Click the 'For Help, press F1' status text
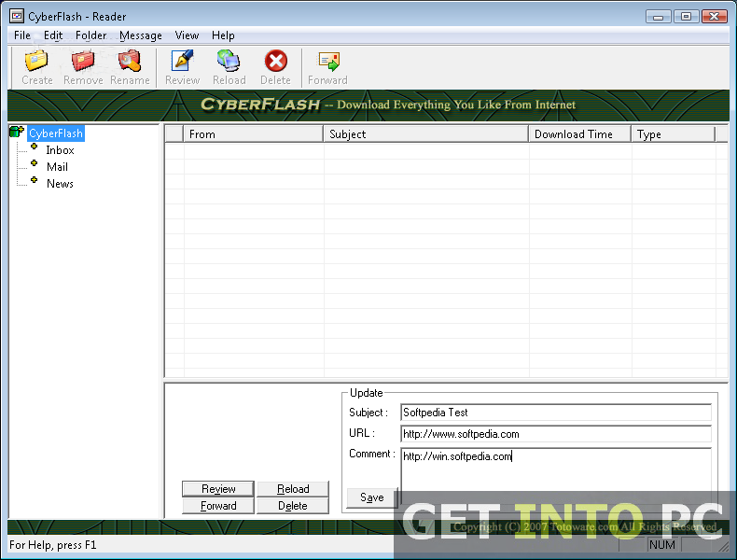 point(53,545)
